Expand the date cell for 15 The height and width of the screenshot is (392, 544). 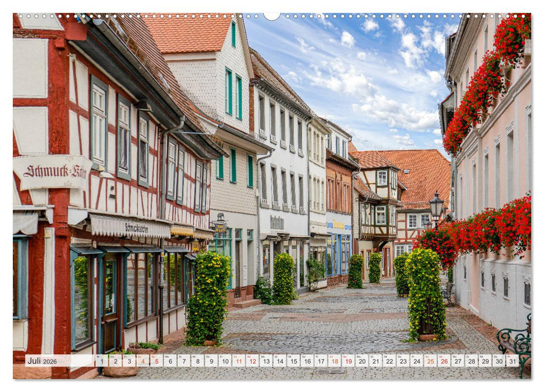[x=293, y=361]
